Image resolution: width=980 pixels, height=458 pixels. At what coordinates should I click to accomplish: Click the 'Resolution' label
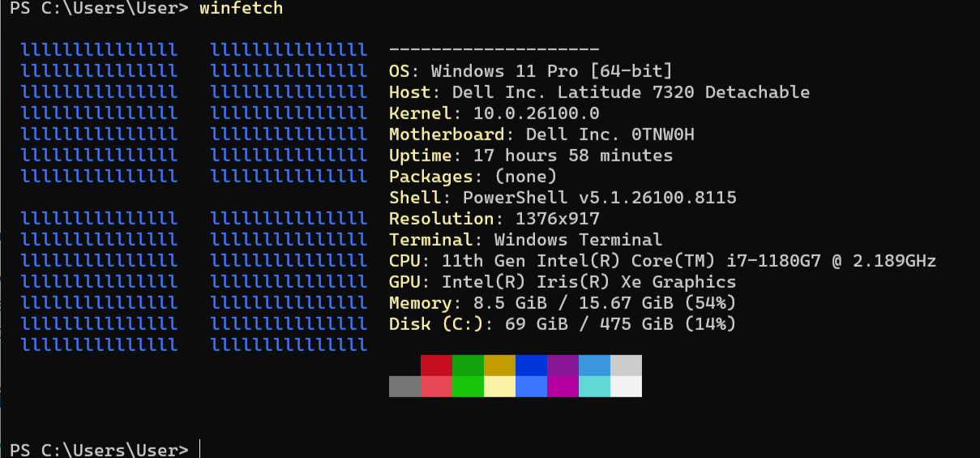coord(442,219)
